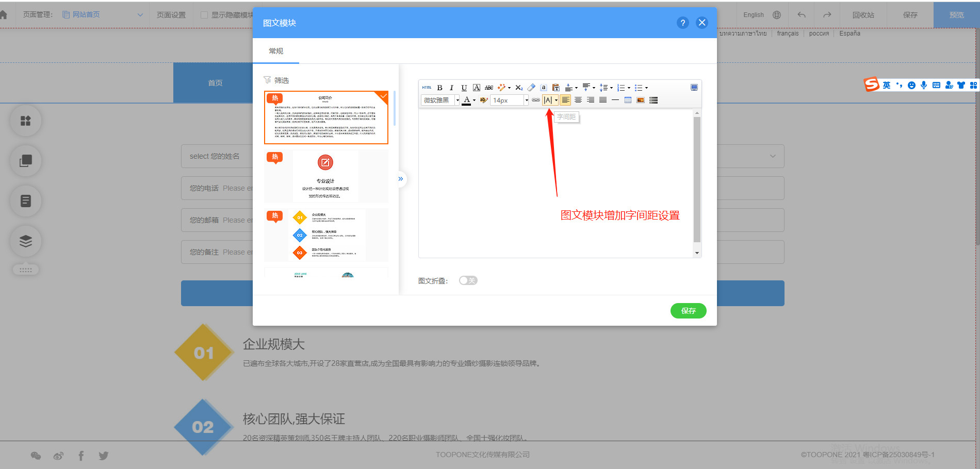Open the help question mark button
Image resolution: width=980 pixels, height=469 pixels.
coord(682,23)
